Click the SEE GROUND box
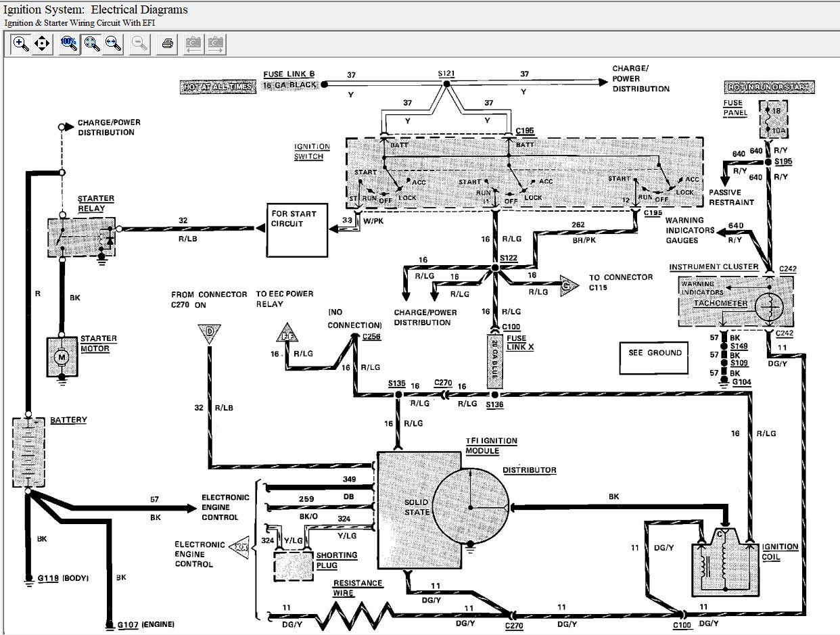The height and width of the screenshot is (635, 840). [x=655, y=358]
